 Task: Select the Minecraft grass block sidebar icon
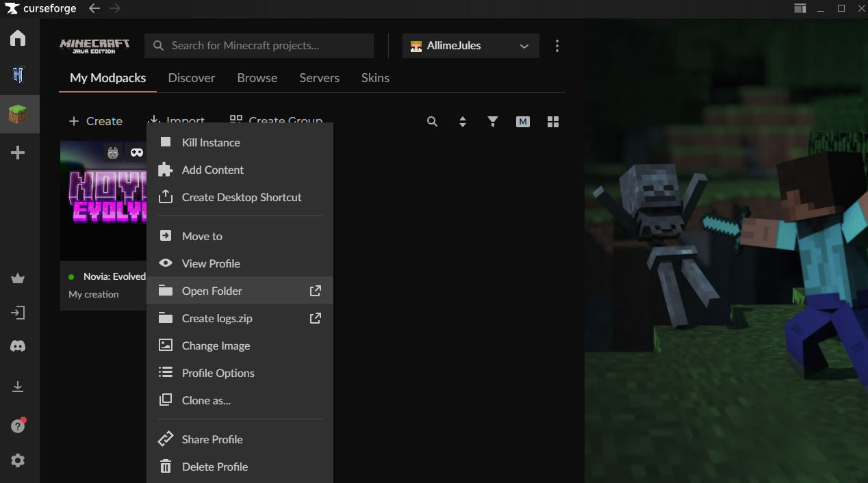(18, 114)
